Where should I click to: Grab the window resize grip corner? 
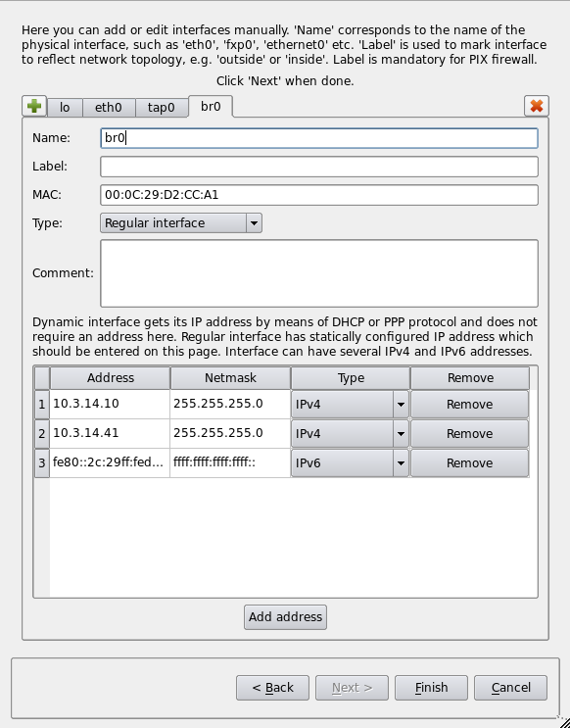point(562,720)
